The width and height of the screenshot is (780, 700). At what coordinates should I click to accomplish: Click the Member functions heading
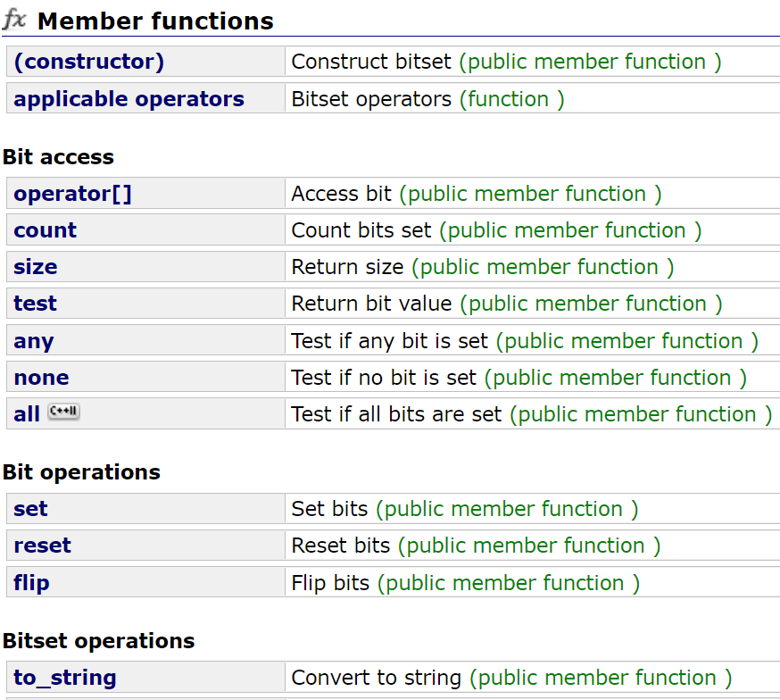(x=155, y=21)
